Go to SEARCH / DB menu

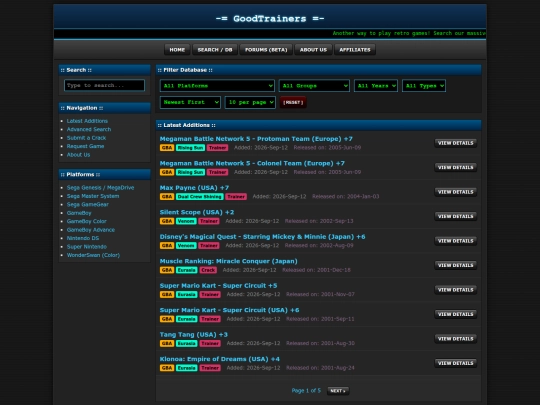tap(215, 50)
